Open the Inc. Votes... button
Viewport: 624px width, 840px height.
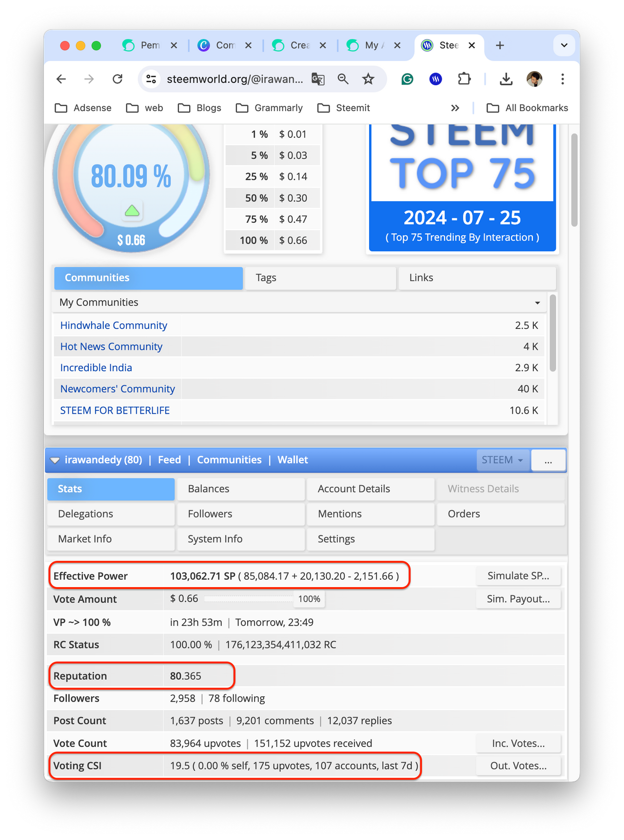518,744
